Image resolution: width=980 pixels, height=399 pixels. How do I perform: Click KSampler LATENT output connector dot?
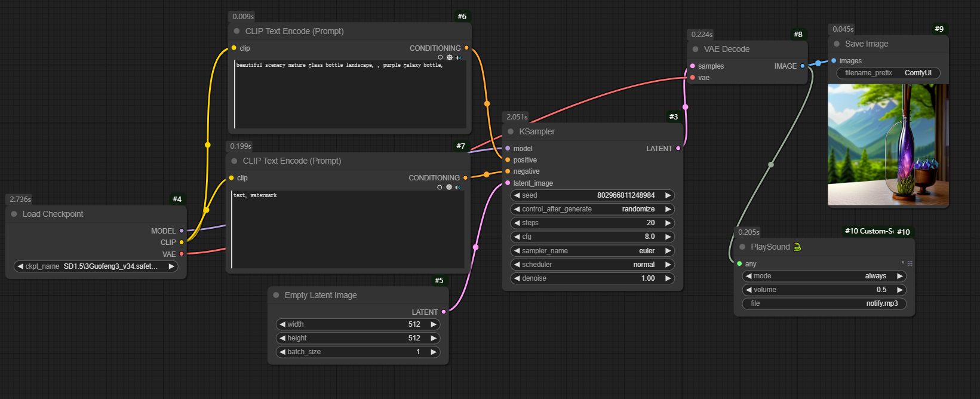coord(678,149)
